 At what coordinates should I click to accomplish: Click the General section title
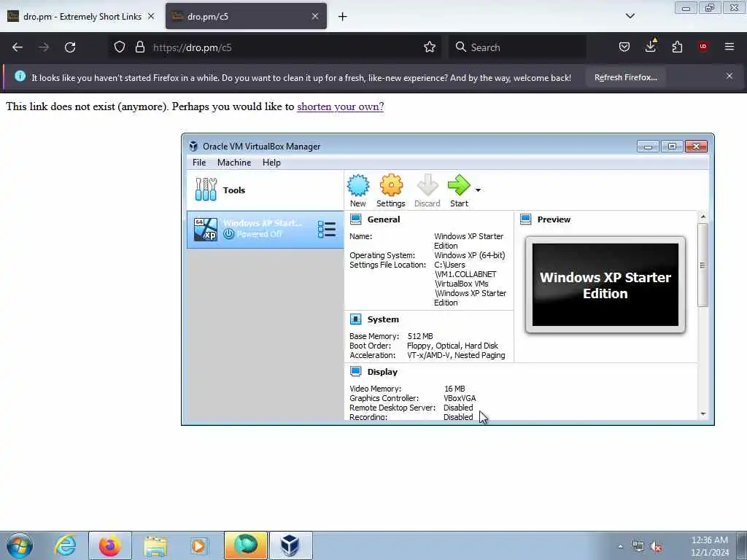(x=384, y=219)
